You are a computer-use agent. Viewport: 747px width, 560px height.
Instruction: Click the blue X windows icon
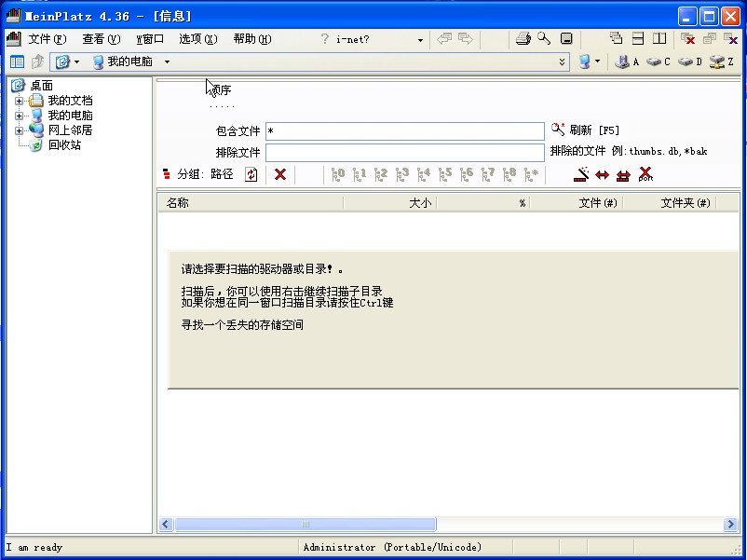tap(730, 38)
